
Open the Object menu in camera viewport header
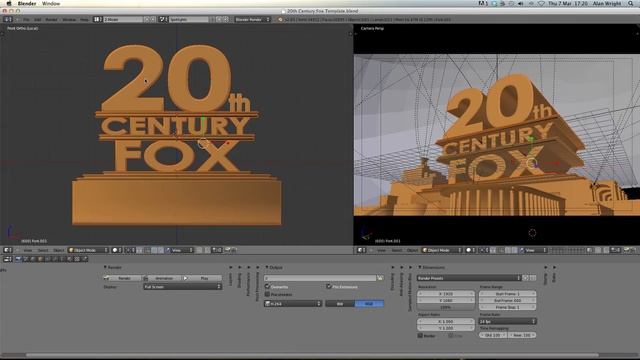coord(412,250)
